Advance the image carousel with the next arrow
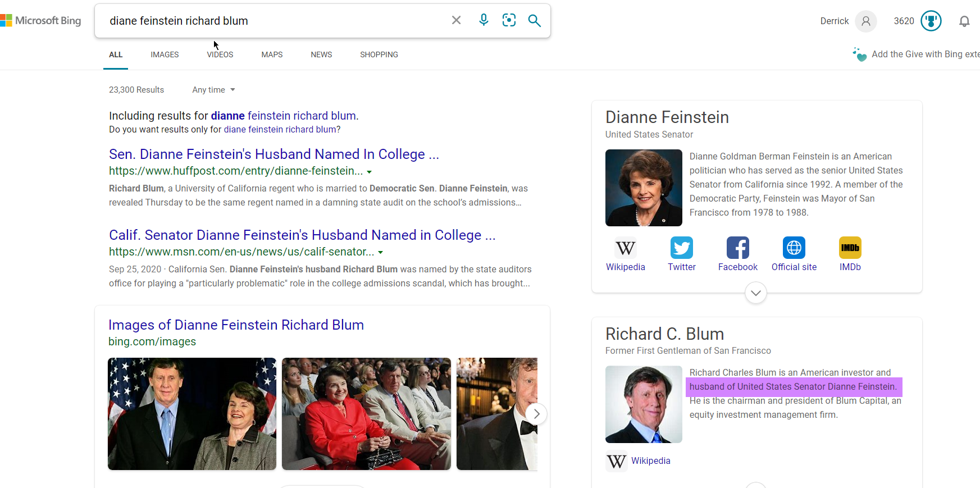 pos(536,414)
